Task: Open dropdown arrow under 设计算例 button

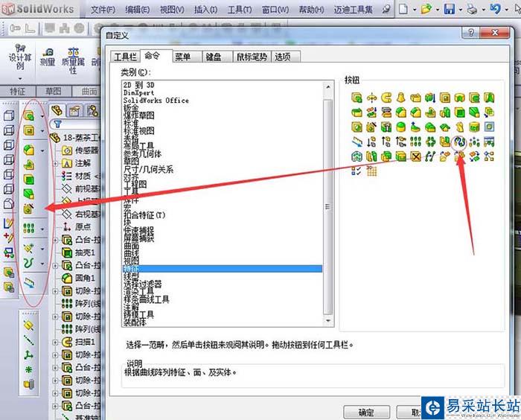Action: 20,79
